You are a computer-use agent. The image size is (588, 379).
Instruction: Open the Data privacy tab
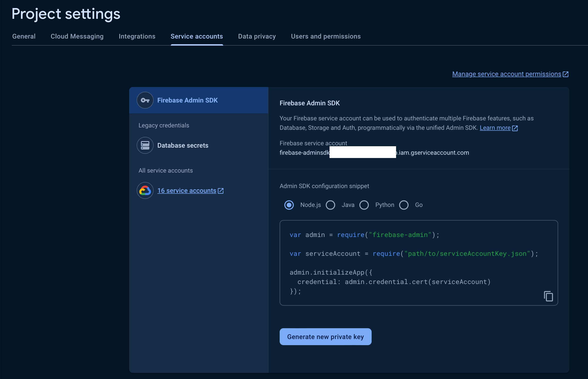(257, 36)
